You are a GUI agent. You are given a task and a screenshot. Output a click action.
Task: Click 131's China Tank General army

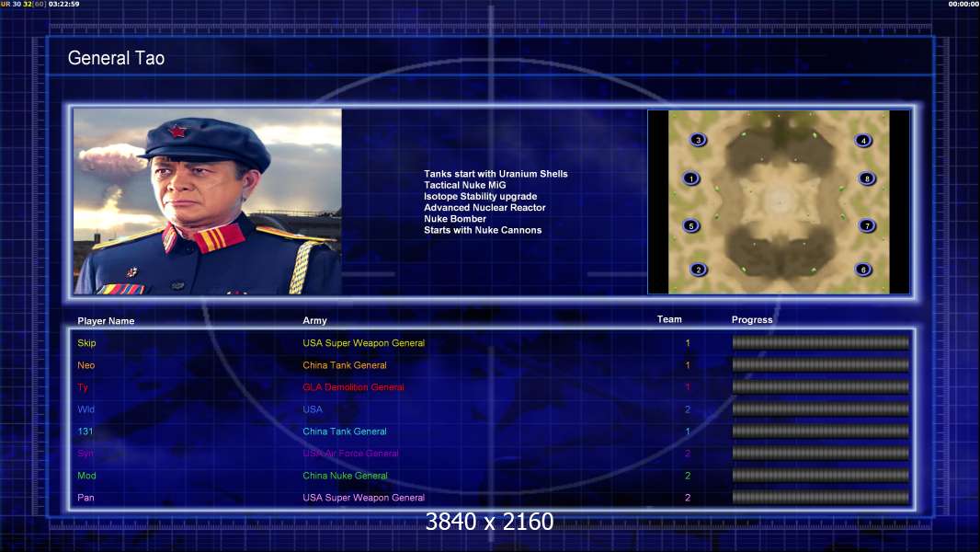tap(345, 431)
